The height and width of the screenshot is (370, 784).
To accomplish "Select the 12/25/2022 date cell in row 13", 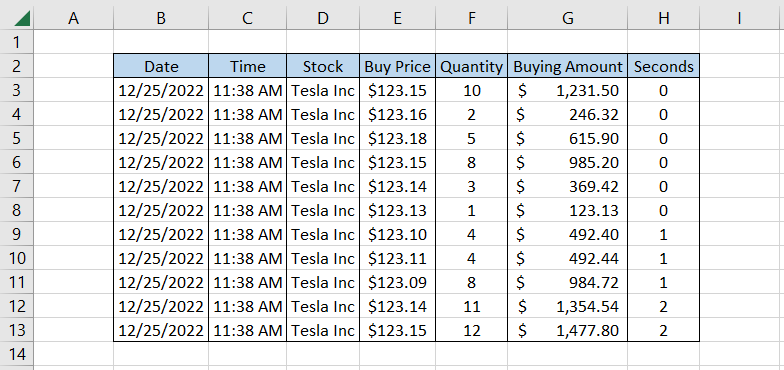I will click(x=161, y=330).
